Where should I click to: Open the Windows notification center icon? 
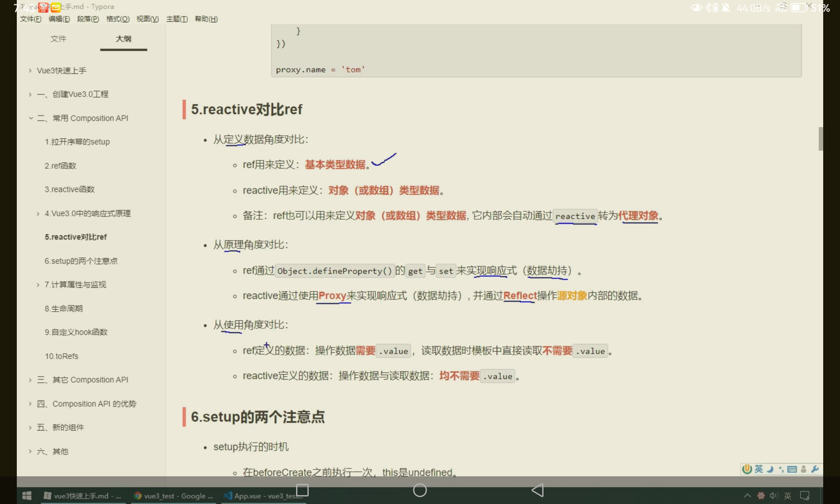point(805,496)
